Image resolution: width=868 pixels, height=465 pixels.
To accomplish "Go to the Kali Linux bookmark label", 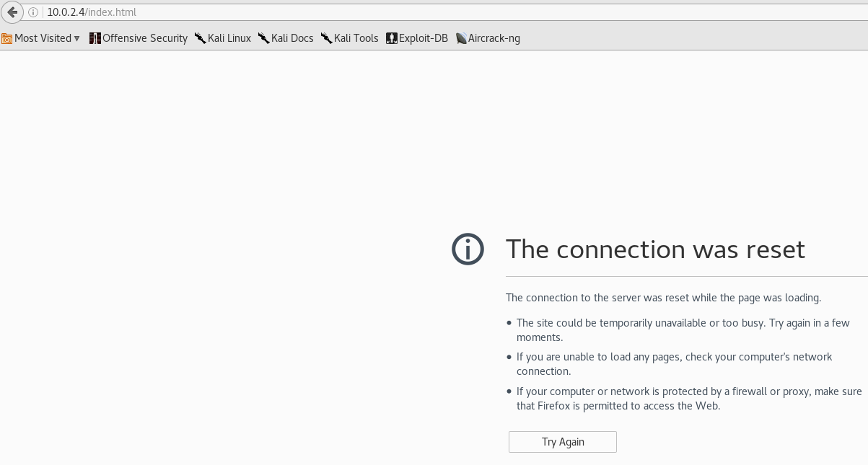I will (229, 38).
